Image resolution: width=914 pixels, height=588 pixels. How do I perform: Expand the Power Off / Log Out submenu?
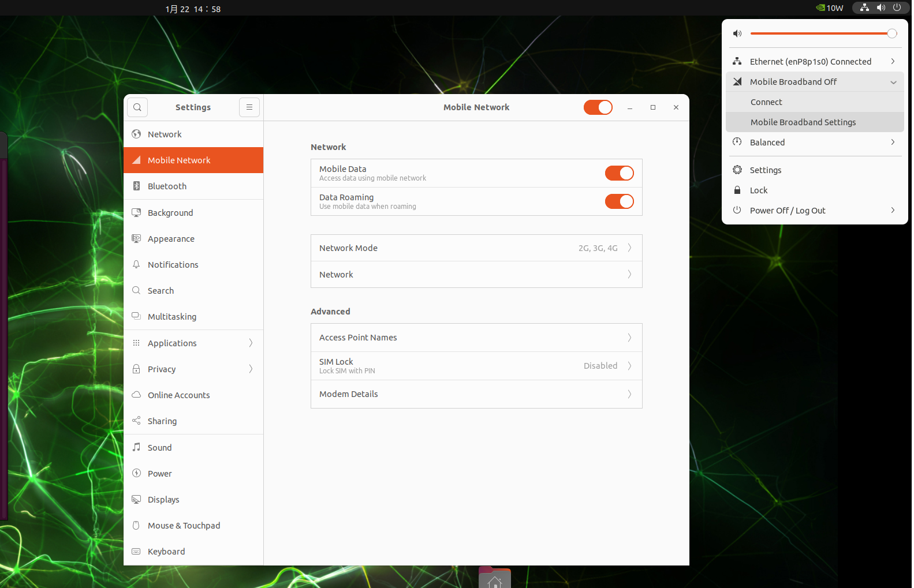point(893,211)
